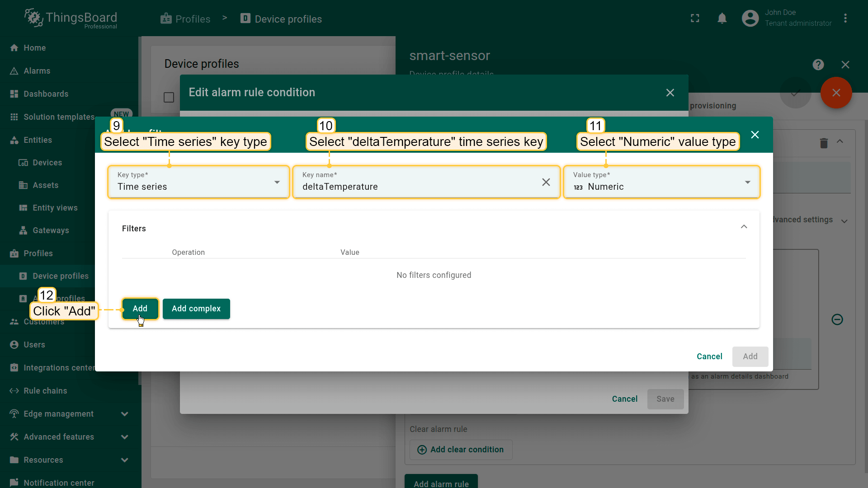Open Rule chains in sidebar
Image resolution: width=868 pixels, height=488 pixels.
point(45,391)
